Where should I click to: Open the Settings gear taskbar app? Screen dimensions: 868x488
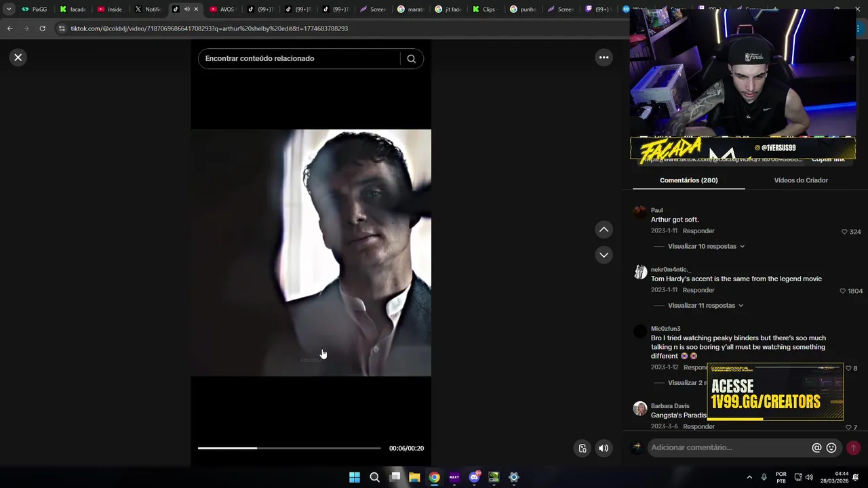pyautogui.click(x=514, y=477)
